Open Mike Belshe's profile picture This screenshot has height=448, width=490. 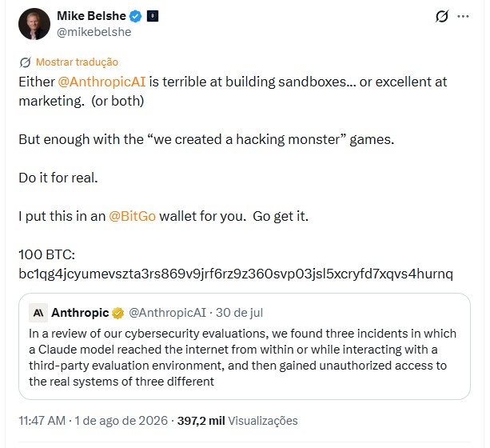[34, 24]
